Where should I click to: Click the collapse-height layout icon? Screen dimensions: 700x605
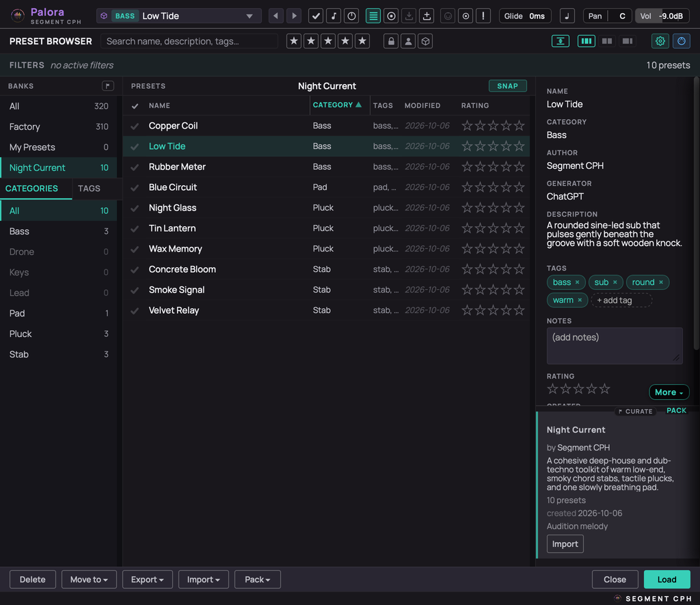click(561, 41)
